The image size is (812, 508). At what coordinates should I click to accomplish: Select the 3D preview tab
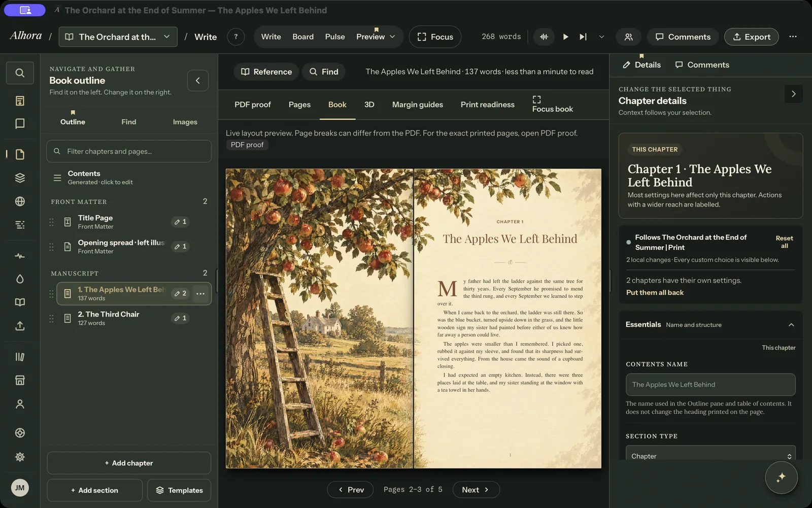click(x=369, y=105)
